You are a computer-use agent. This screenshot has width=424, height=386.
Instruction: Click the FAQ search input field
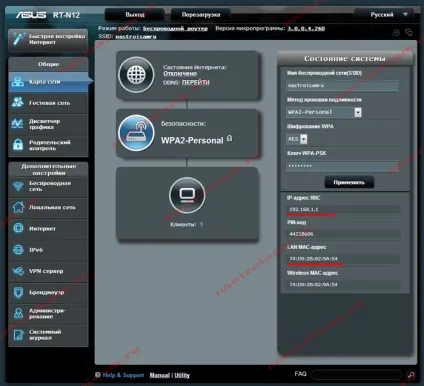[357, 375]
